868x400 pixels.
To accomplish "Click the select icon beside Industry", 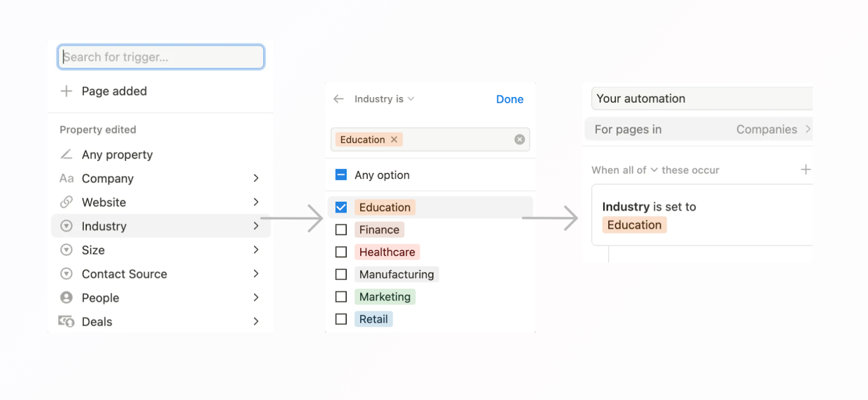I will click(66, 226).
